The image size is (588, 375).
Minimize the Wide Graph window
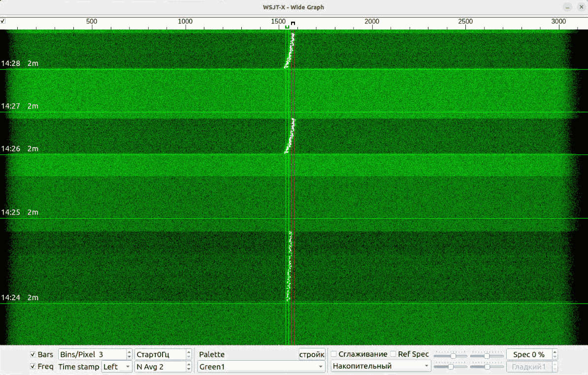[568, 7]
